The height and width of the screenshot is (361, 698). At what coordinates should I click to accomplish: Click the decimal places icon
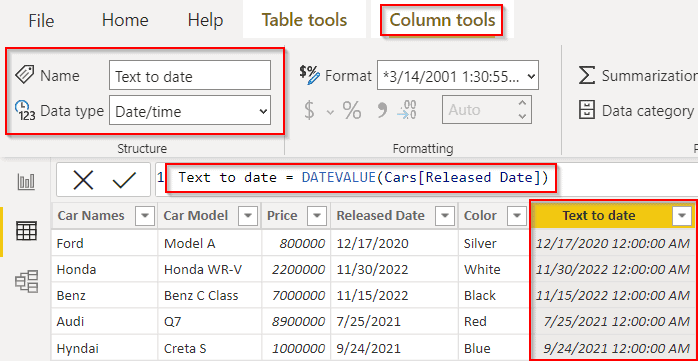coord(407,110)
